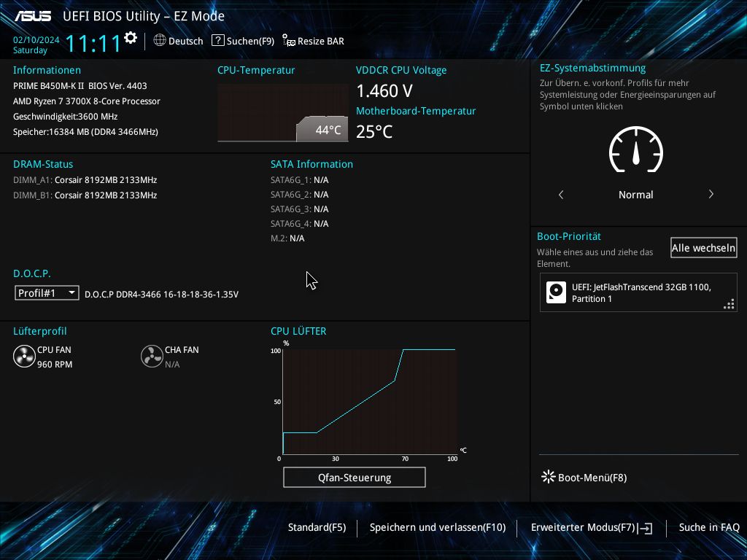The height and width of the screenshot is (560, 747).
Task: Click the Erweiterter Modus exit arrow icon
Action: pyautogui.click(x=646, y=528)
